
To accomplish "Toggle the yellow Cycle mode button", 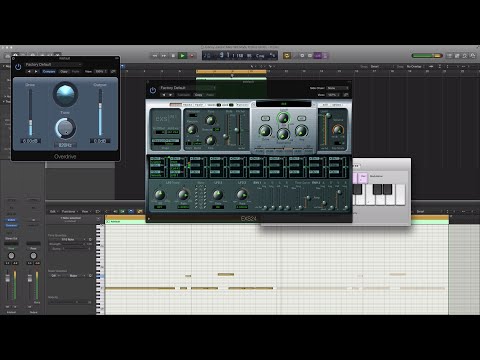I will [x=287, y=56].
